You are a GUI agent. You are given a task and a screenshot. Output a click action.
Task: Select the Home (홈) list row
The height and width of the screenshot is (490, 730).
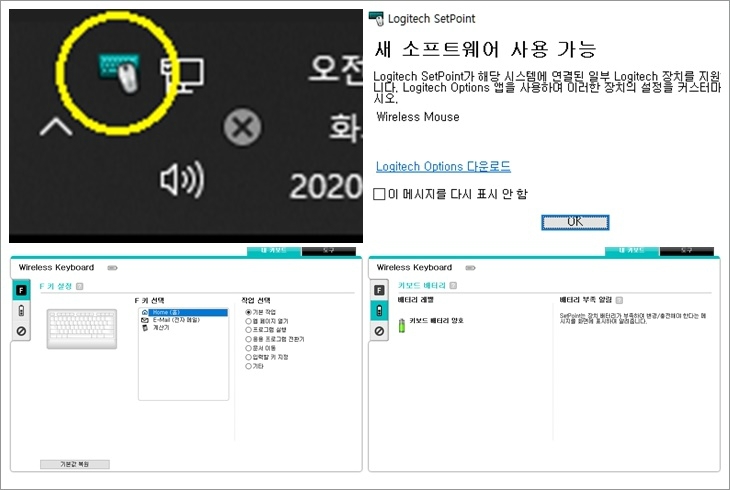pyautogui.click(x=183, y=312)
